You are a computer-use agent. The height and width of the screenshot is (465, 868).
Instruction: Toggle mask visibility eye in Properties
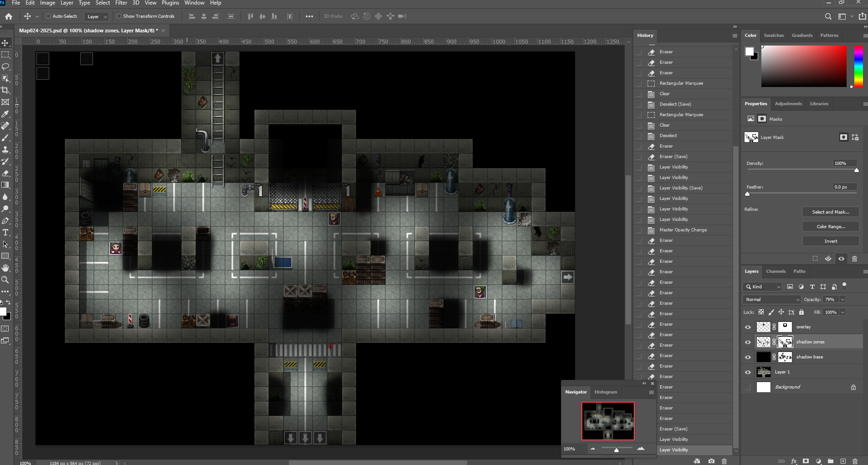(x=841, y=259)
